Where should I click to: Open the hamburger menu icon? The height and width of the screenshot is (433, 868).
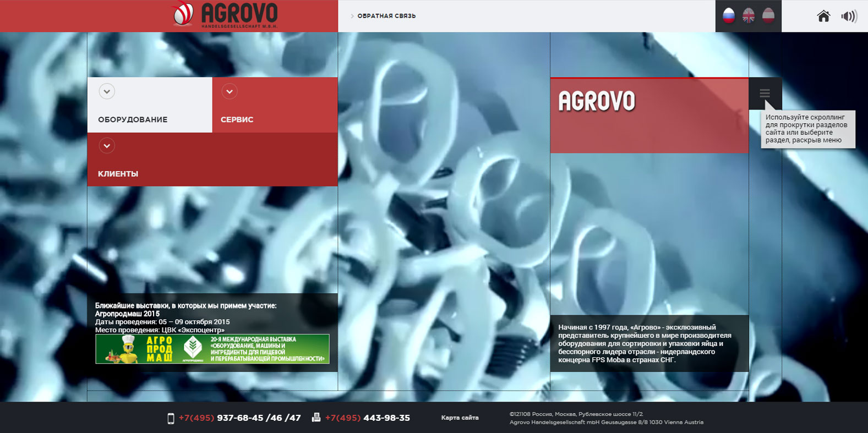point(765,93)
